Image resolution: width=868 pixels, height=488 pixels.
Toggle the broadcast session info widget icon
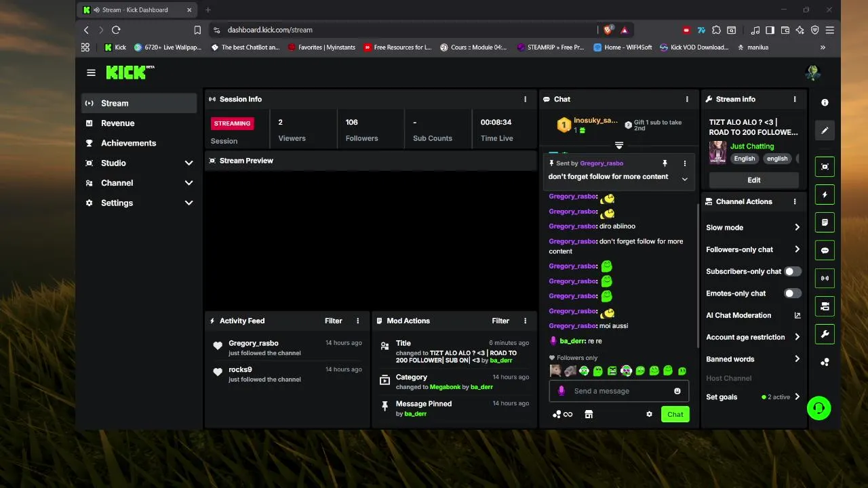click(825, 278)
